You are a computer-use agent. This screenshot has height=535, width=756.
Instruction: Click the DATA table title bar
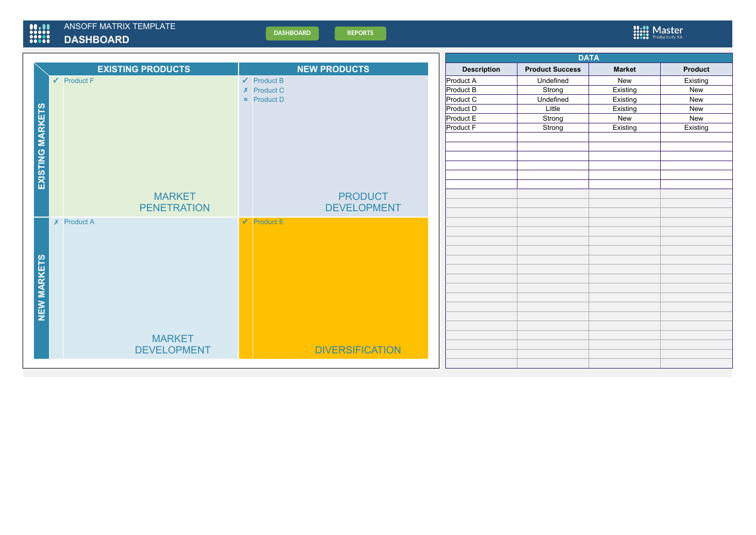[589, 58]
